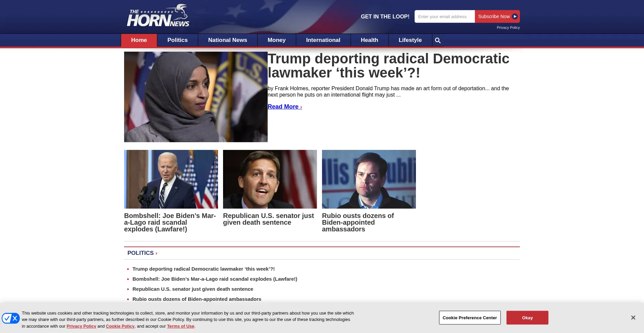Switch to the Health tab
Screen dimensions: 644x333
pyautogui.click(x=369, y=40)
